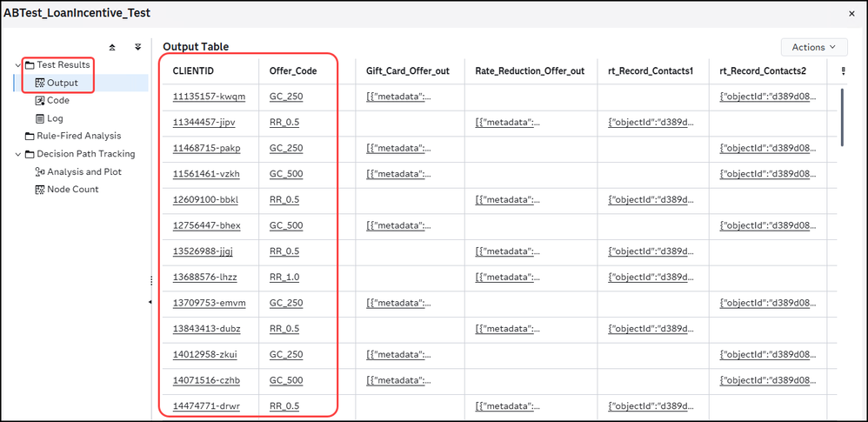This screenshot has height=422, width=868.
Task: Click the Decision Path Tracking folder icon
Action: coord(30,154)
